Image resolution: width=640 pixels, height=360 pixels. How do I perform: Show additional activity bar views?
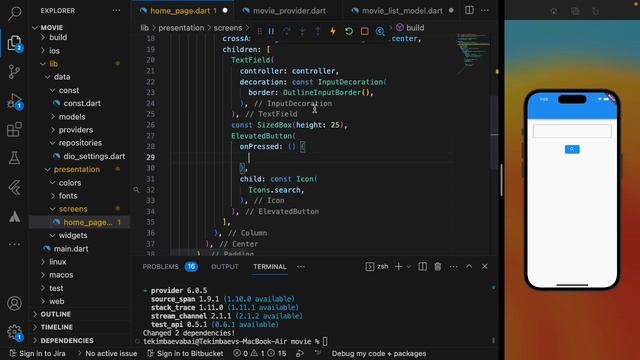(14, 244)
